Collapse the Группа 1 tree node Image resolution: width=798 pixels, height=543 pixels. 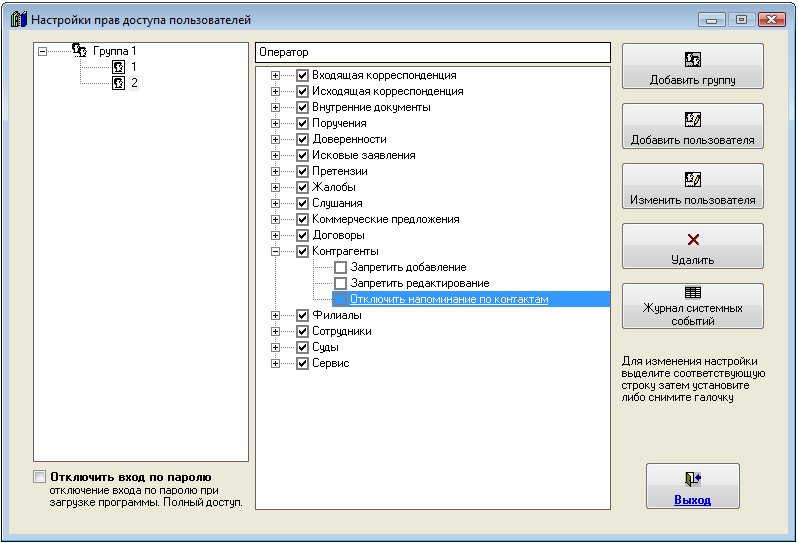click(43, 51)
